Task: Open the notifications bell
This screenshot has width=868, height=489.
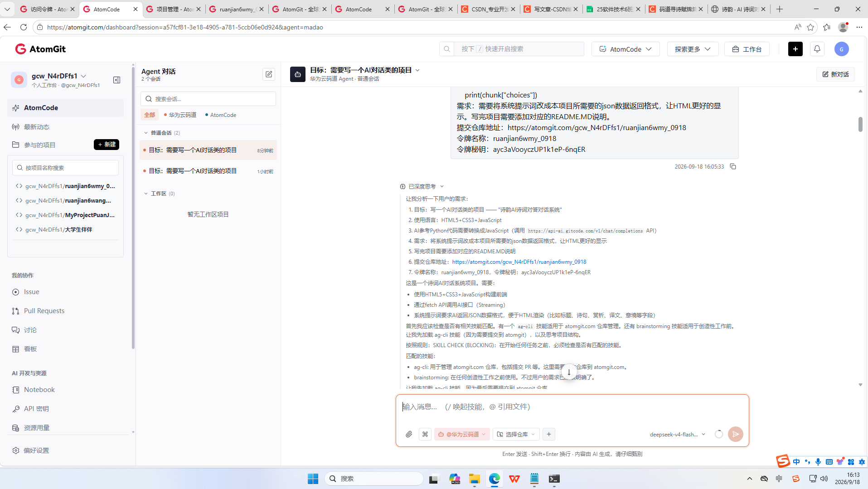Action: coord(817,49)
